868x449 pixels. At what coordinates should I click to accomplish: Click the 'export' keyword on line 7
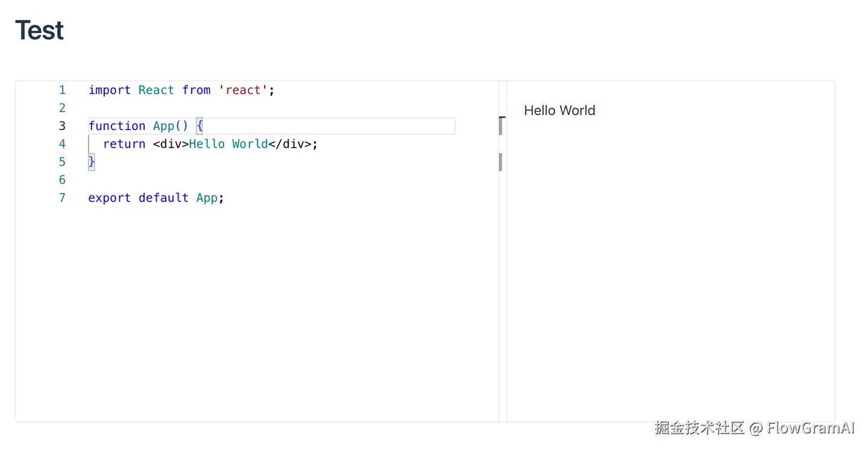coord(109,198)
